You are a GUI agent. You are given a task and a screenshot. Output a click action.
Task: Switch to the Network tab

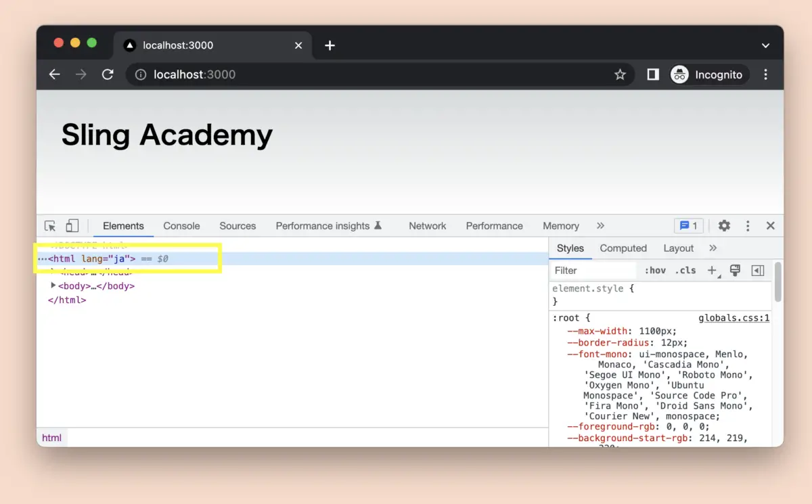click(428, 226)
